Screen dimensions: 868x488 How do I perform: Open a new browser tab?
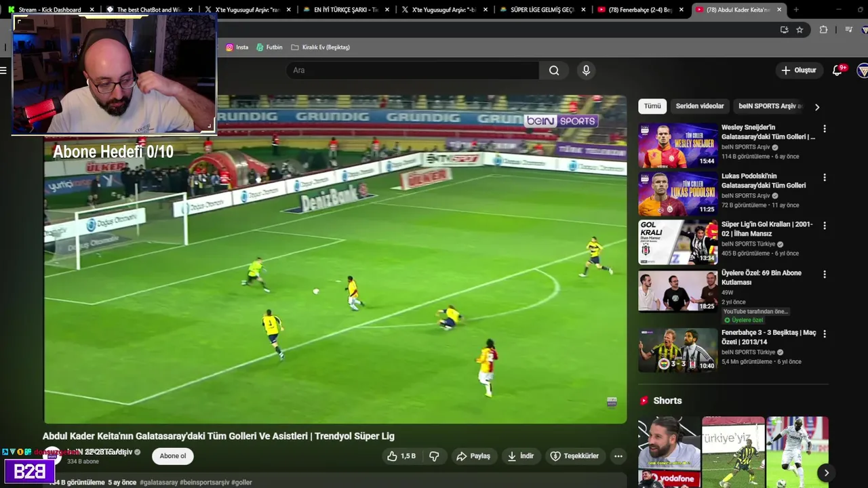[796, 9]
